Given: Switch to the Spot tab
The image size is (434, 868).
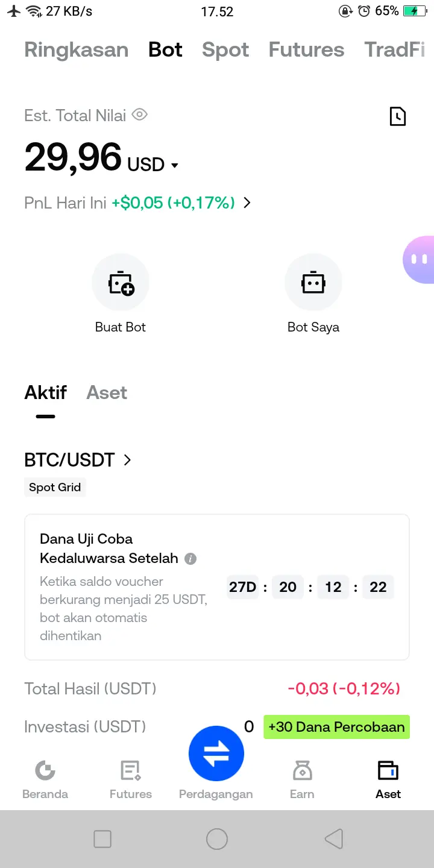Looking at the screenshot, I should point(225,50).
